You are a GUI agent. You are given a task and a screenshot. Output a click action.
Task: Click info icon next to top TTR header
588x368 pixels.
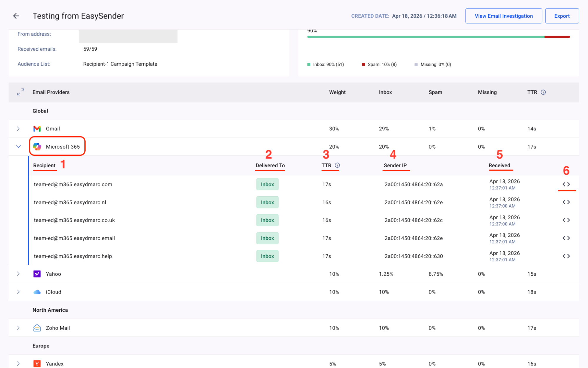pos(543,92)
